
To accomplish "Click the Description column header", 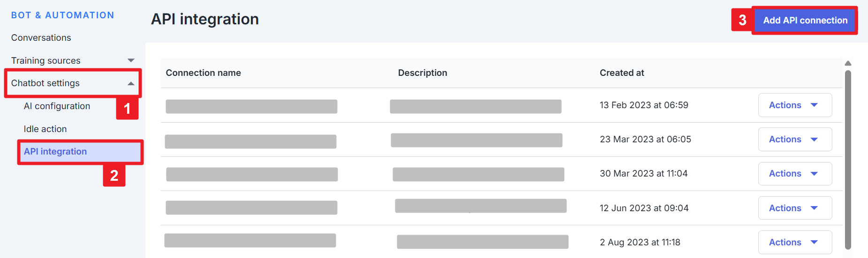I will point(422,73).
